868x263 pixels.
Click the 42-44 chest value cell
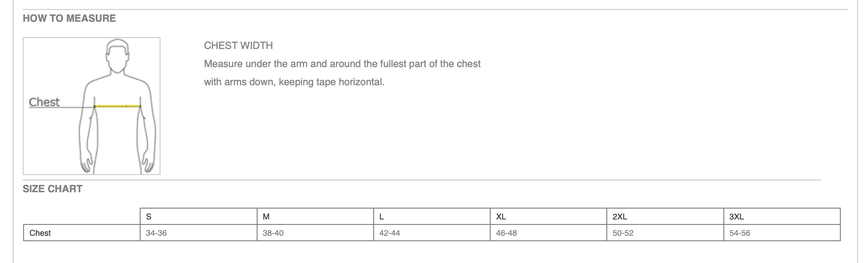pyautogui.click(x=432, y=233)
